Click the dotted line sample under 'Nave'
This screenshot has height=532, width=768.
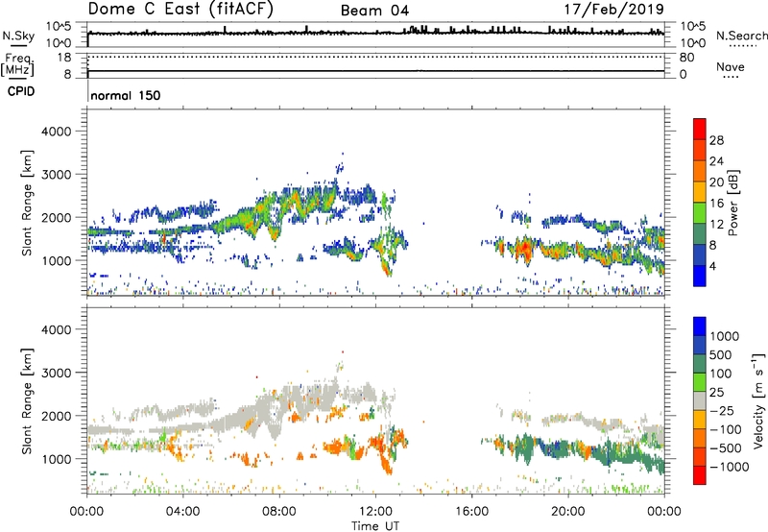coord(731,78)
